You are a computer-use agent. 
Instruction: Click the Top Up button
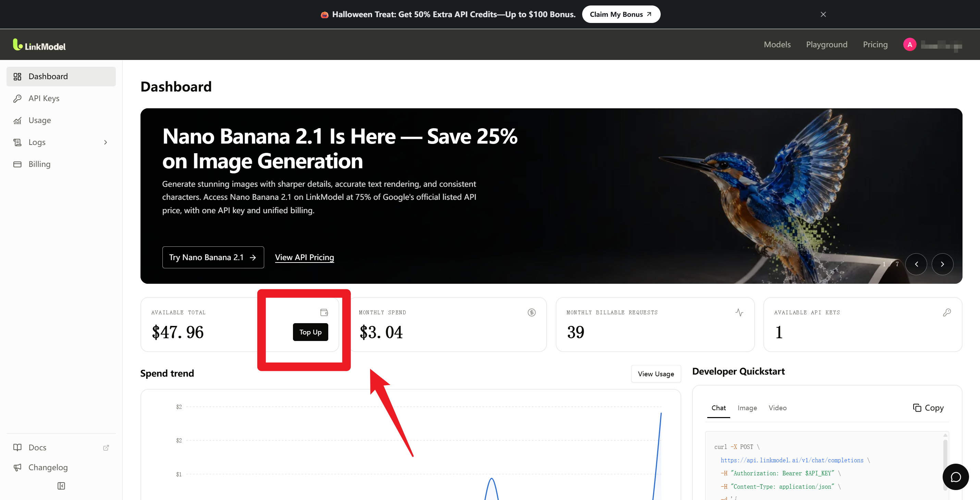coord(310,332)
